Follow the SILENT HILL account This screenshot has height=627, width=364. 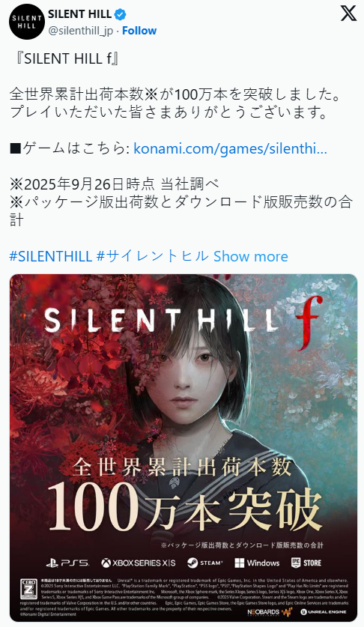pos(139,31)
